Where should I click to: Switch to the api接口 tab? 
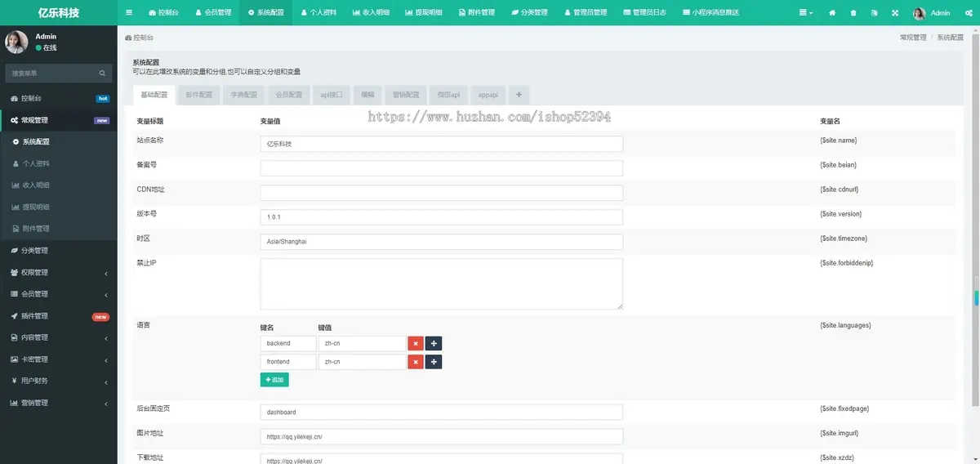332,95
